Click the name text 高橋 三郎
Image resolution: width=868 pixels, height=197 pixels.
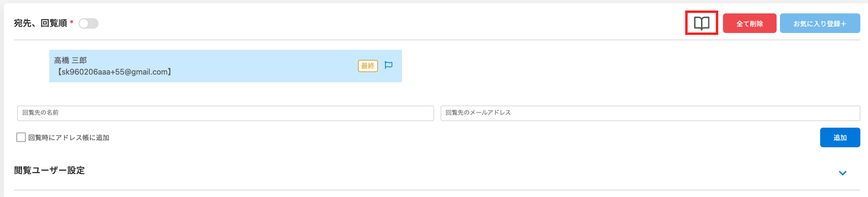(x=70, y=60)
